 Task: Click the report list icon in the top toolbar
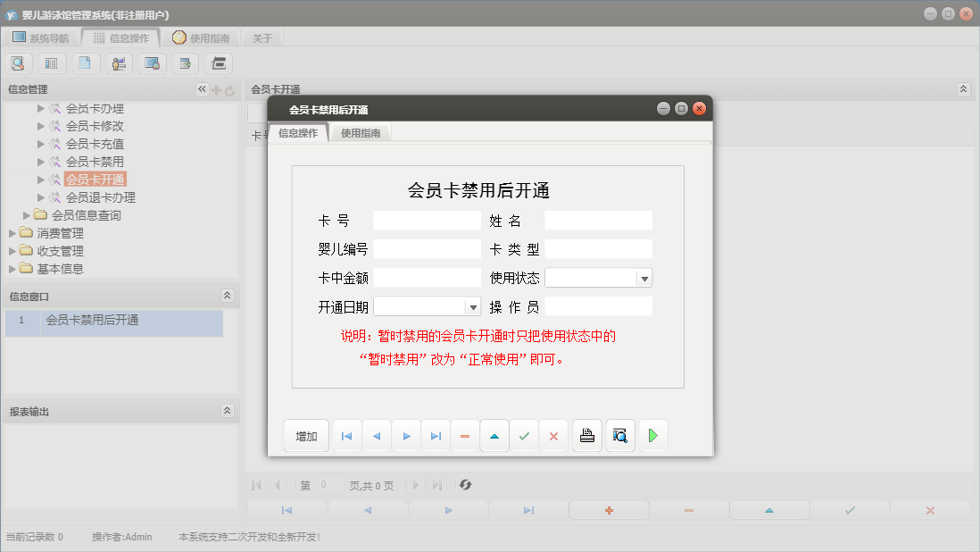tap(51, 63)
